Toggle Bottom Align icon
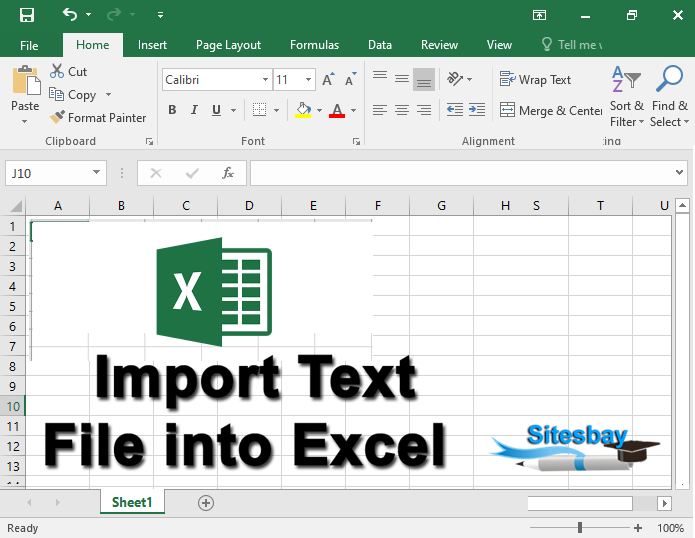 (424, 79)
